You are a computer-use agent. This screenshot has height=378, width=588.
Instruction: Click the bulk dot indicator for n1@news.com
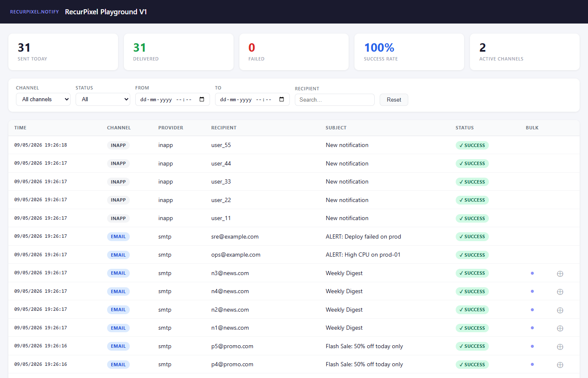(532, 328)
